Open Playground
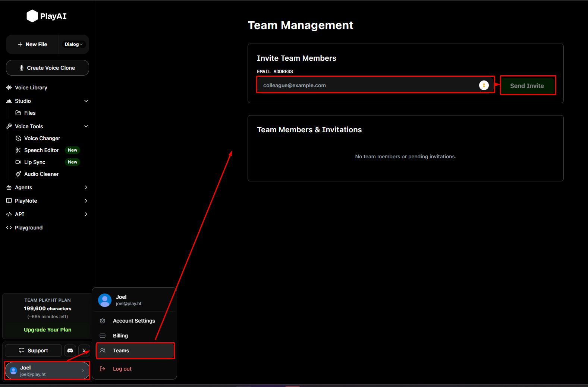588x387 pixels. click(x=29, y=228)
